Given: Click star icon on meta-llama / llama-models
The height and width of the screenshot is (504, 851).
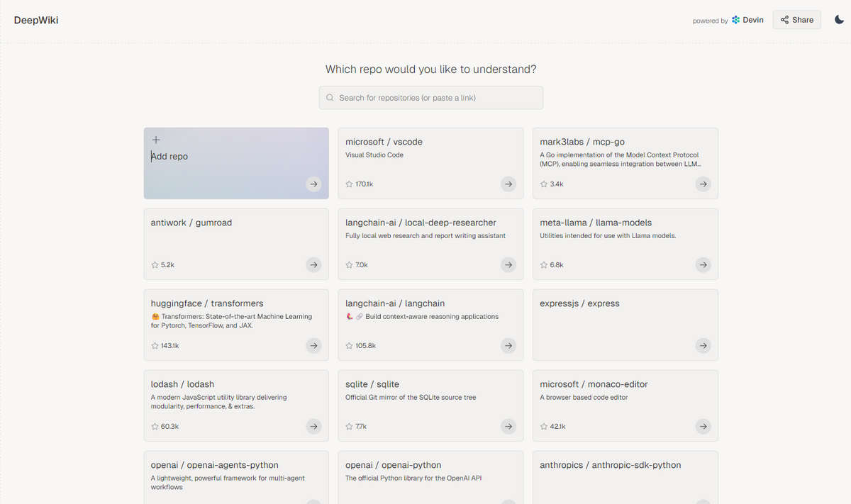Looking at the screenshot, I should (543, 265).
